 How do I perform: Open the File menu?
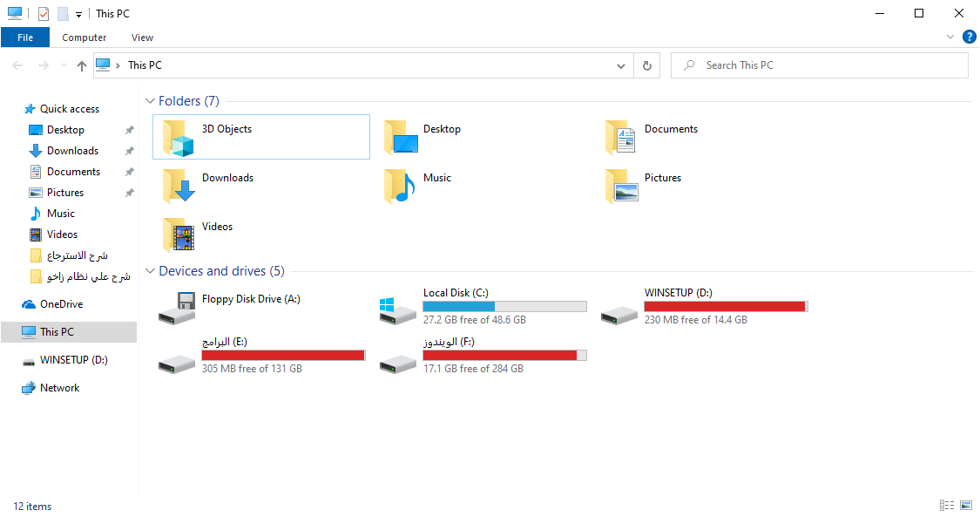click(x=25, y=37)
